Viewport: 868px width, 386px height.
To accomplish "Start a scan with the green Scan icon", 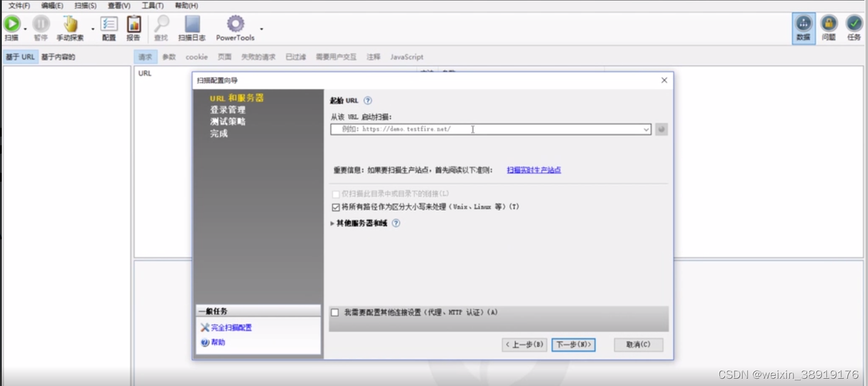I will tap(12, 24).
